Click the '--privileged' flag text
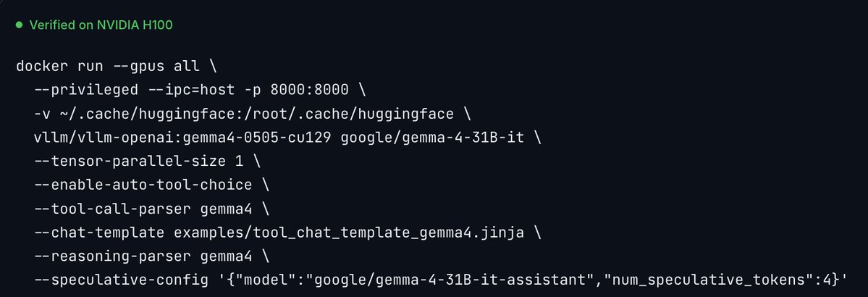Screen dimensions: 868x297 (86, 91)
